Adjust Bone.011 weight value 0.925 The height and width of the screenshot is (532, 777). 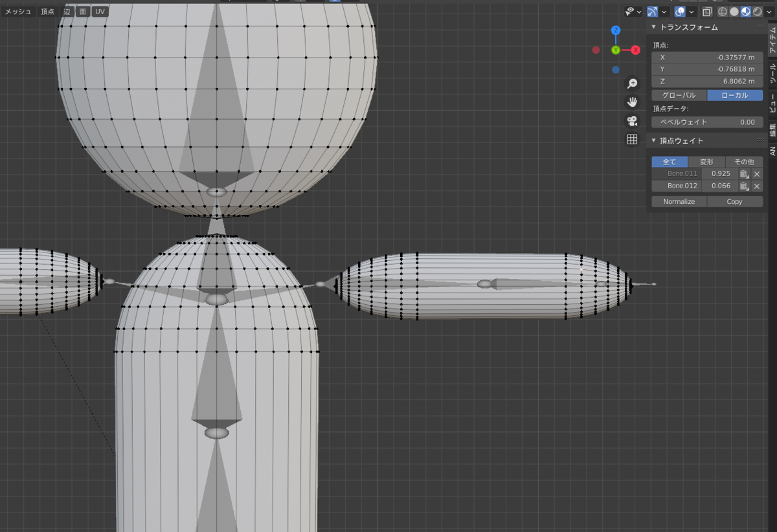pyautogui.click(x=720, y=173)
